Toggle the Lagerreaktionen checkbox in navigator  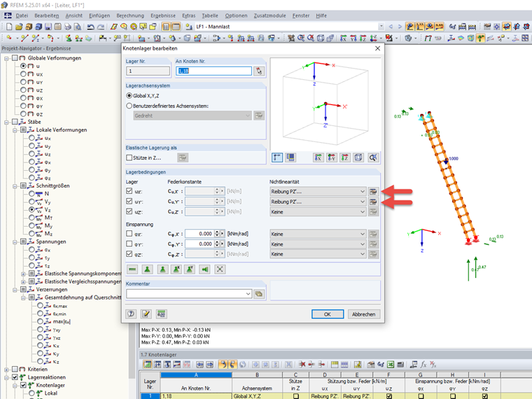(15, 377)
